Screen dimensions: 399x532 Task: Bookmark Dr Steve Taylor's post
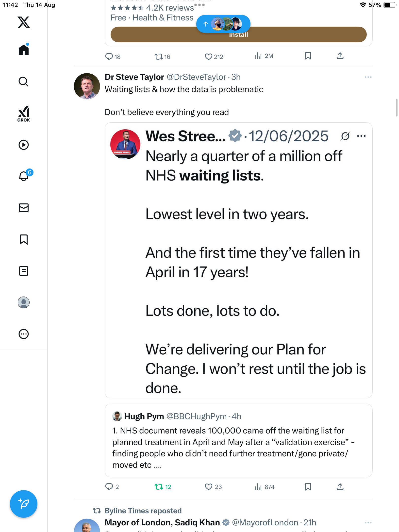[x=308, y=487]
